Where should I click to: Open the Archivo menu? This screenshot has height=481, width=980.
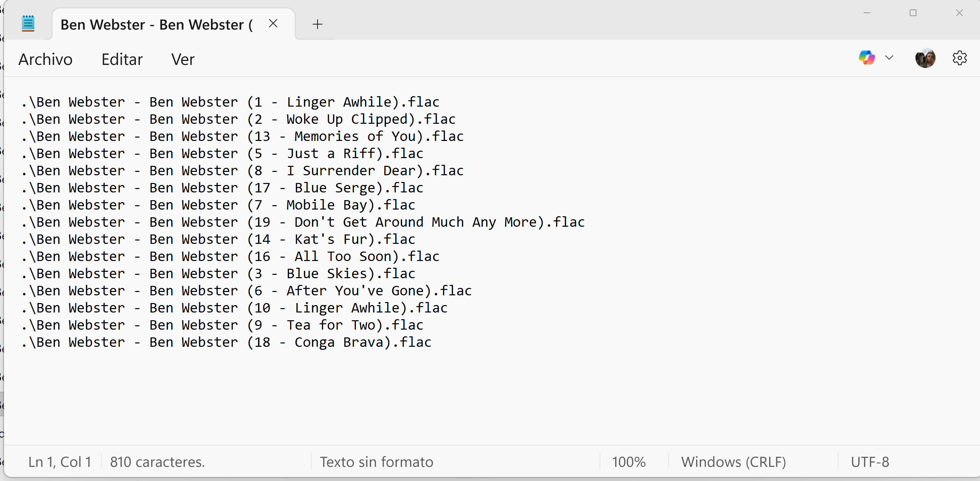[x=45, y=59]
